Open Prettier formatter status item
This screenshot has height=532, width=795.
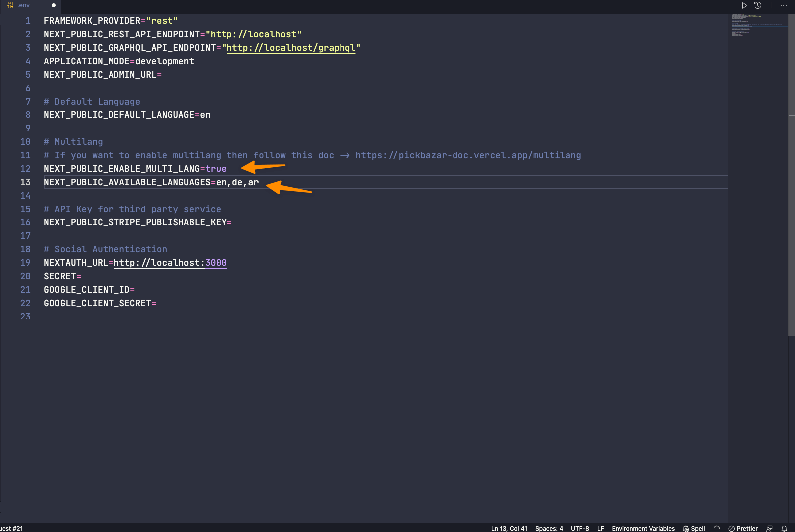tap(743, 528)
